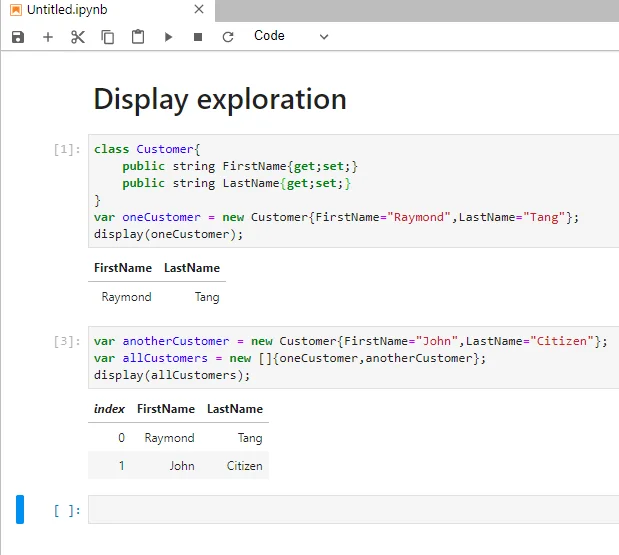619x555 pixels.
Task: Save the notebook with the disk icon
Action: [18, 37]
